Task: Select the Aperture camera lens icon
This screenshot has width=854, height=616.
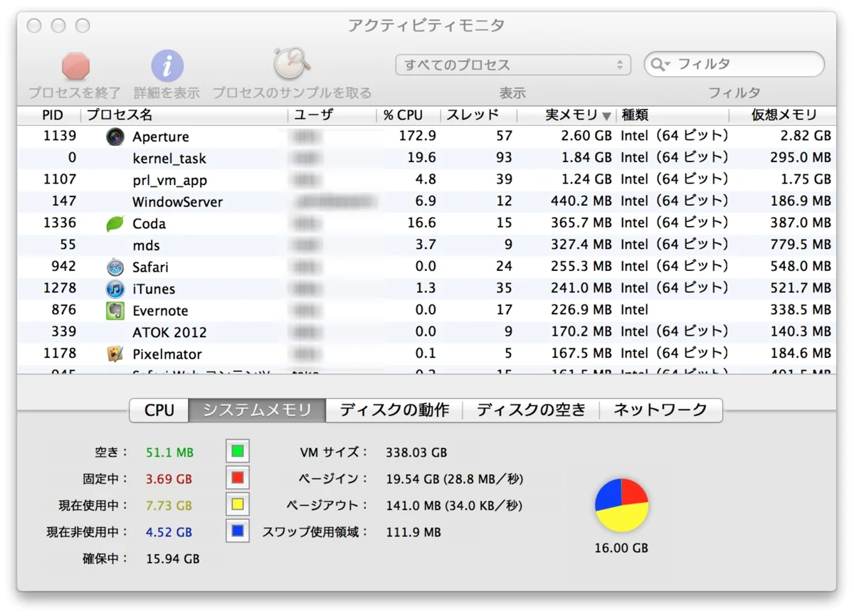Action: (115, 137)
